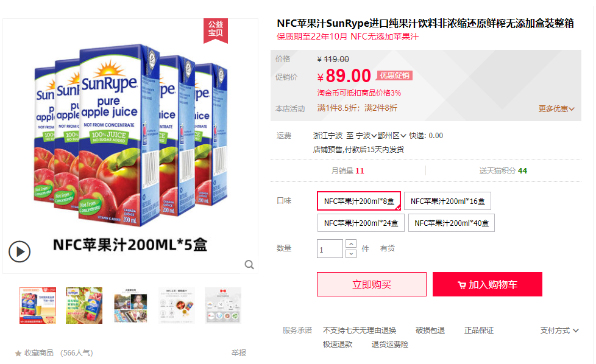Expand the 支付方式 payment options
Screen dimensions: 596x364
[x=559, y=331]
